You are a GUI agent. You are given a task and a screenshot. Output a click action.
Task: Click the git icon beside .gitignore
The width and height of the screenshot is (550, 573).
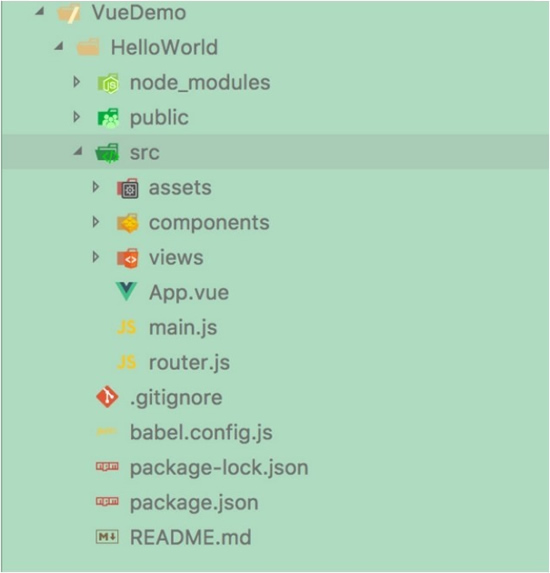(107, 397)
